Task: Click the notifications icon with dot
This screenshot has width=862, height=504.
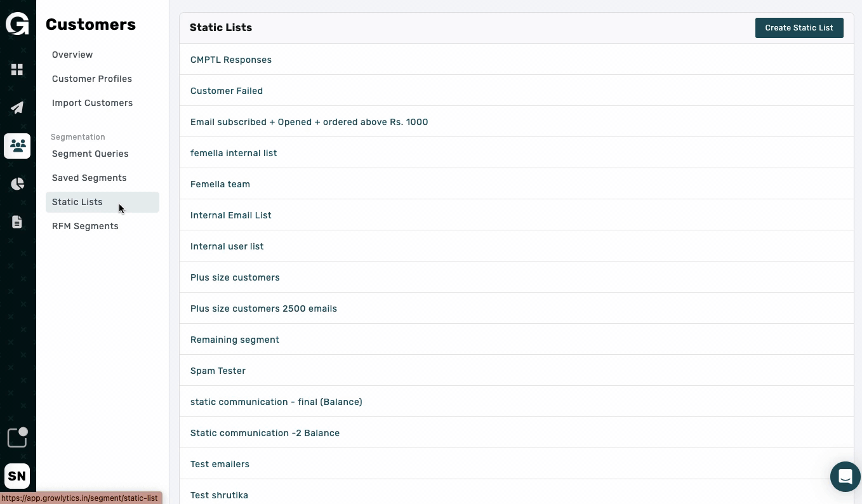Action: point(17,437)
